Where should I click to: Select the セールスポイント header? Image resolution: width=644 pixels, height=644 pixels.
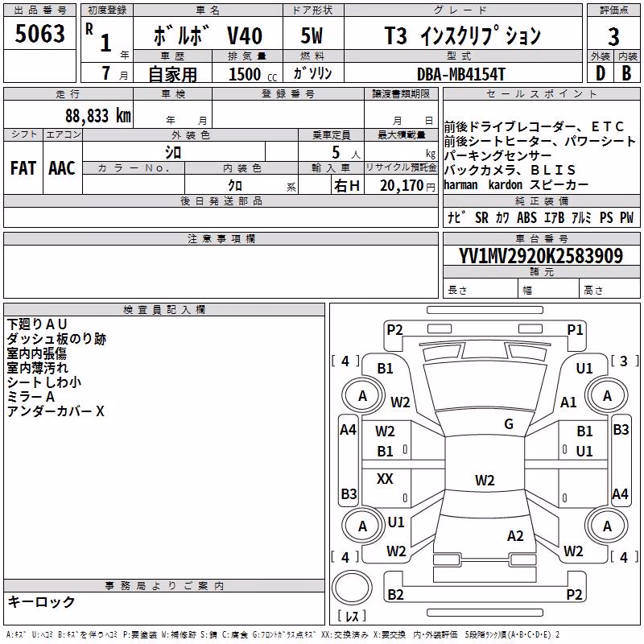(541, 94)
